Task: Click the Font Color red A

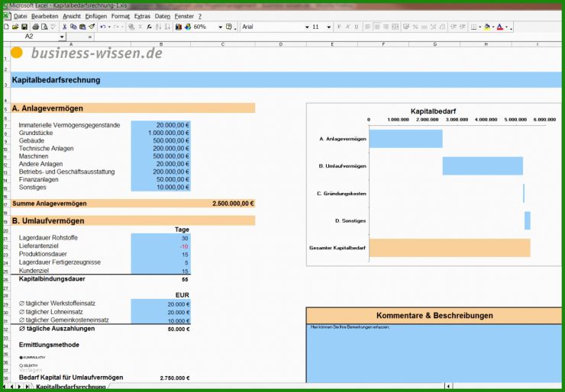Action: (500, 27)
